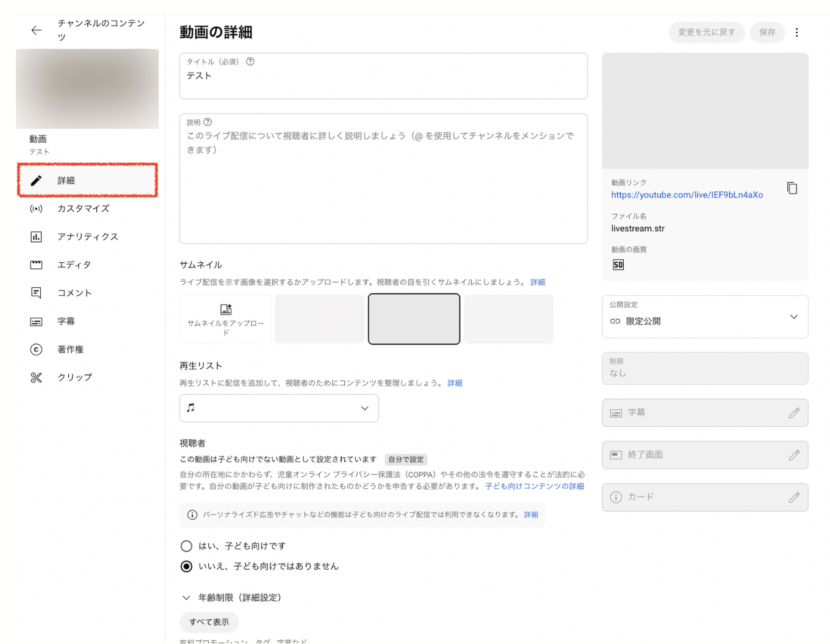The image size is (830, 644).
Task: Edit cards using the カード pencil icon
Action: (793, 497)
